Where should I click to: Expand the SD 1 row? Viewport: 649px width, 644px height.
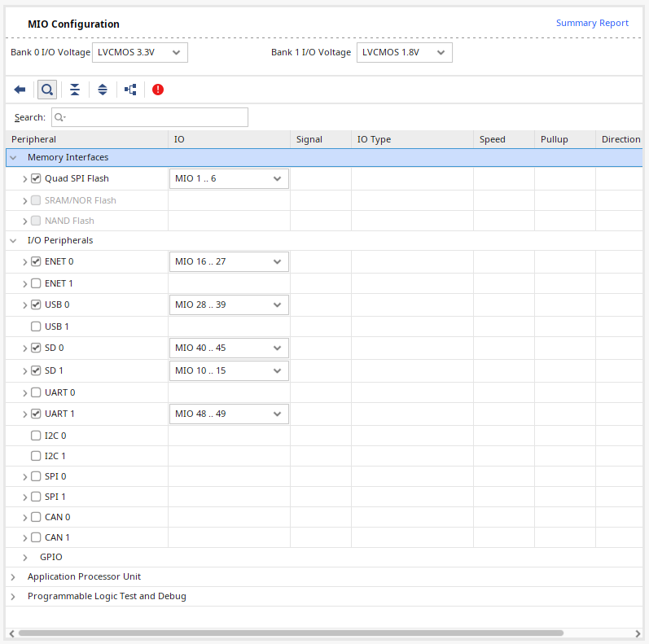tap(24, 370)
